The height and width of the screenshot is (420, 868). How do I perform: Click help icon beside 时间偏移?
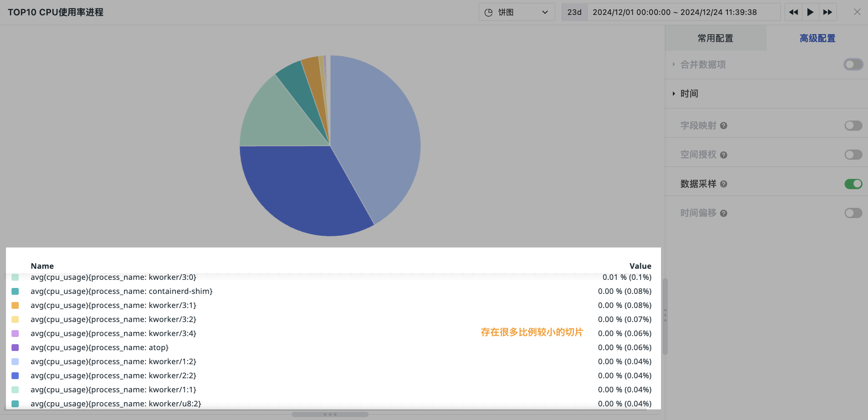(x=724, y=213)
